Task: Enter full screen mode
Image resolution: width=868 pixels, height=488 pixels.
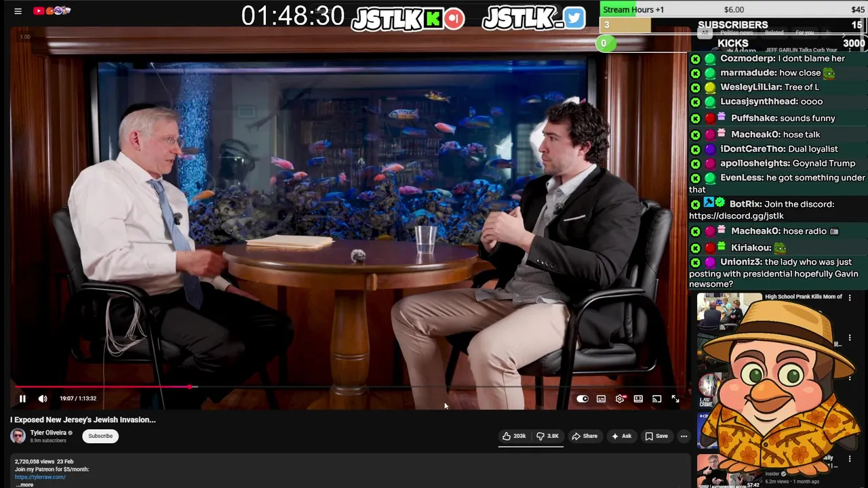Action: [x=675, y=399]
